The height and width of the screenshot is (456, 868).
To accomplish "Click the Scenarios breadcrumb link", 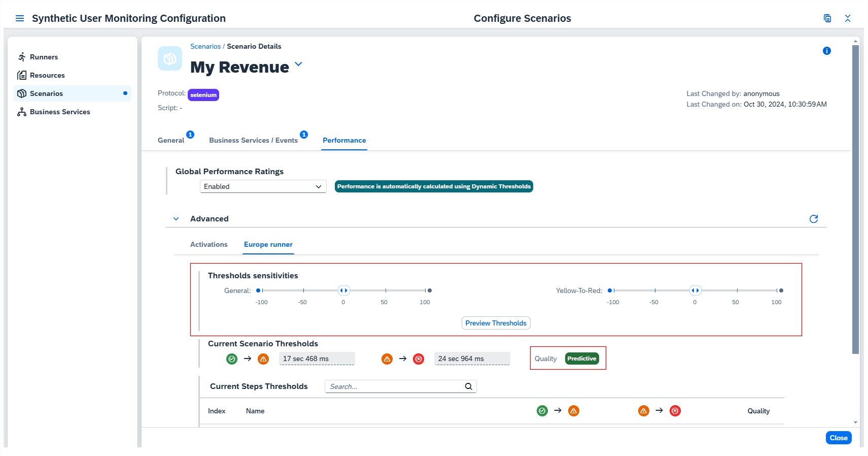I will tap(205, 46).
